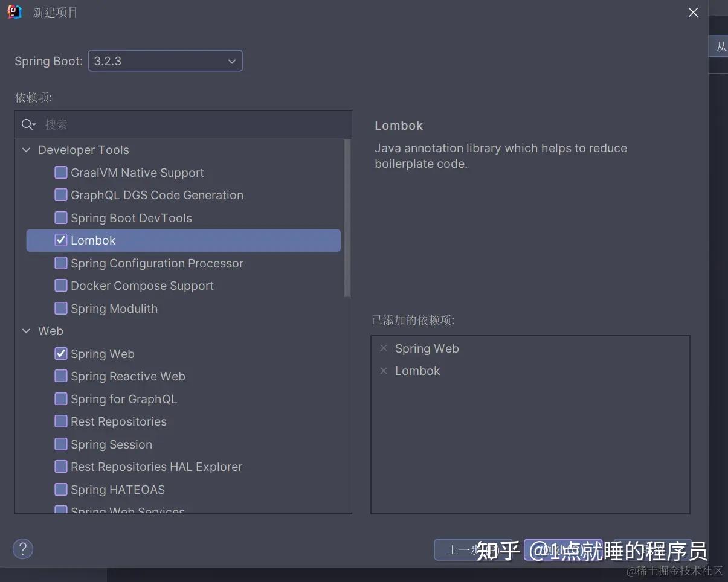Collapse the Developer Tools group
Viewport: 728px width, 582px height.
pos(26,150)
